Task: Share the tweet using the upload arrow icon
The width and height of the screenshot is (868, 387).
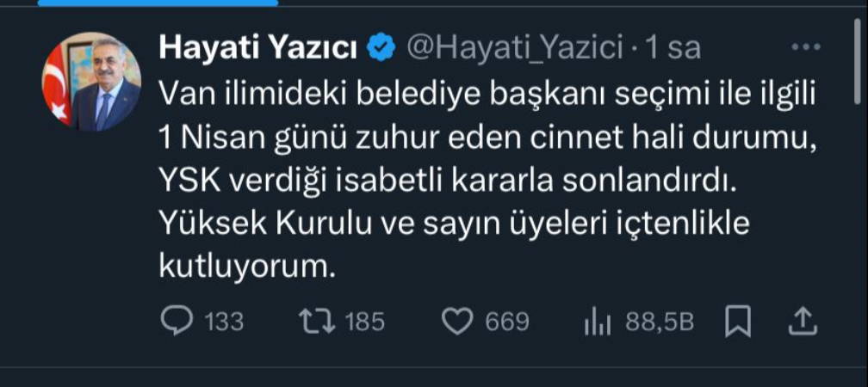Action: pos(803,322)
